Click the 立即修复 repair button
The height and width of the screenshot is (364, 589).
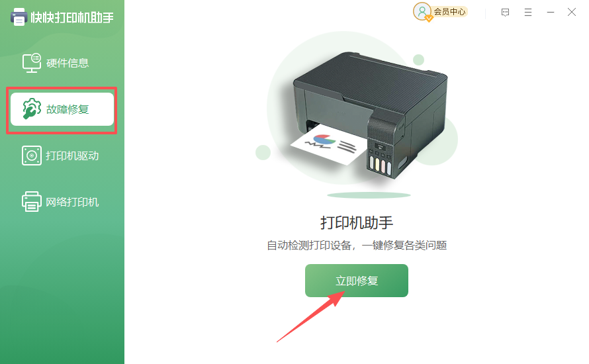coord(357,281)
